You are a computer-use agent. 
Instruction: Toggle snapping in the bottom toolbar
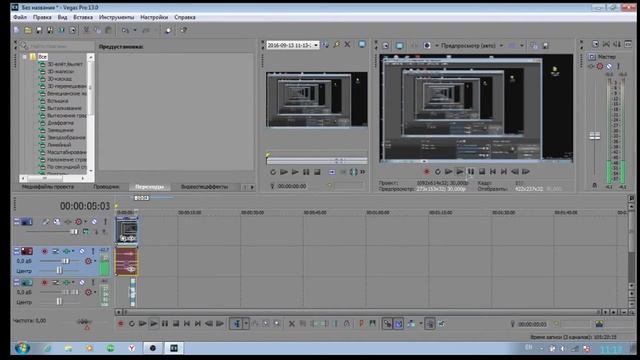(x=387, y=324)
